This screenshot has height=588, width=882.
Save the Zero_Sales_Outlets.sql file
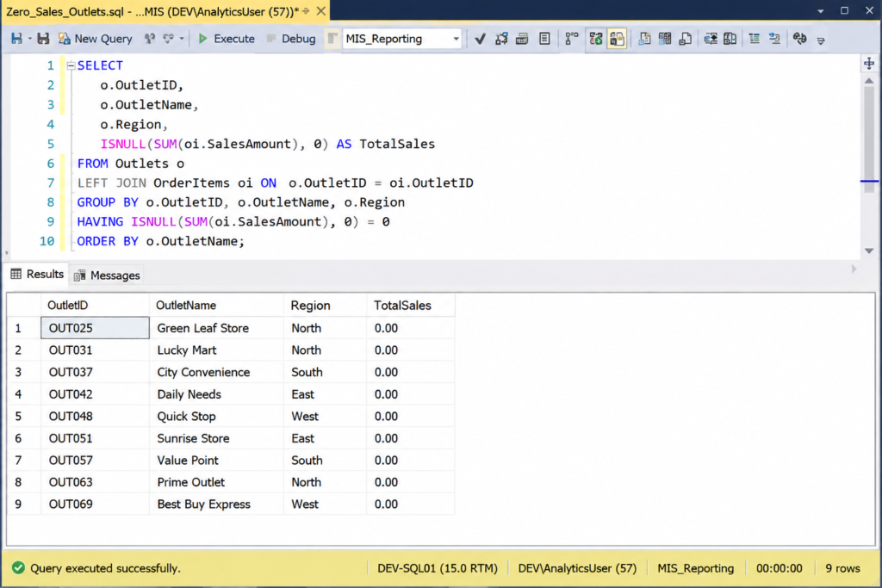coord(16,39)
